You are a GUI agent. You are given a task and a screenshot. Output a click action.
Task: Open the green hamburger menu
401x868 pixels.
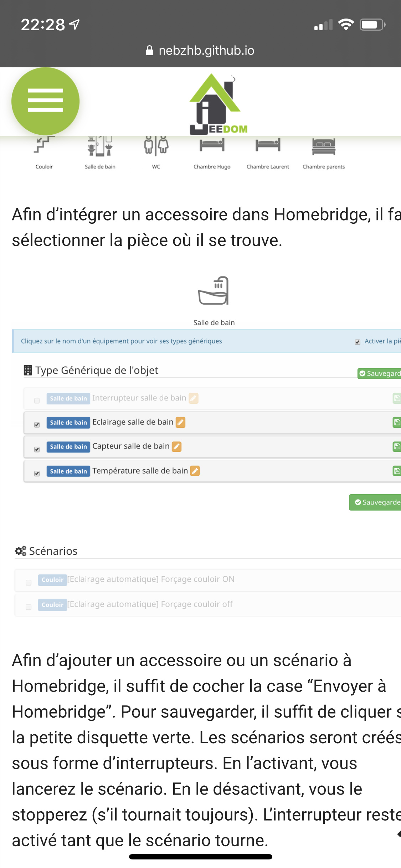[45, 101]
